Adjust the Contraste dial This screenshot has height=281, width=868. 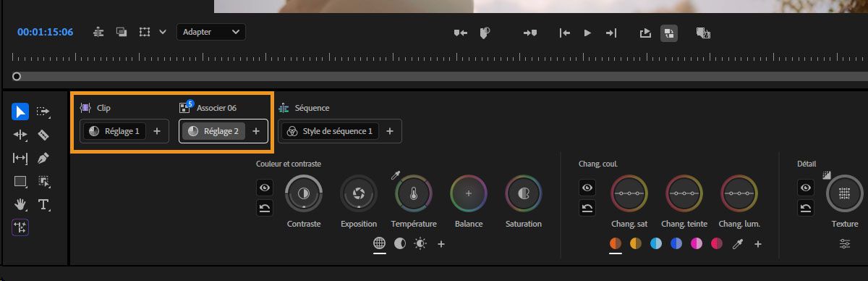point(304,193)
